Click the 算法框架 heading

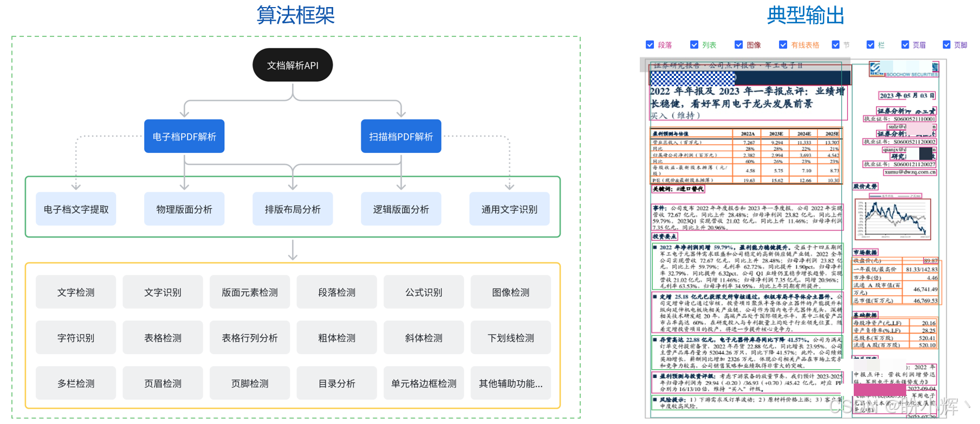[x=295, y=15]
